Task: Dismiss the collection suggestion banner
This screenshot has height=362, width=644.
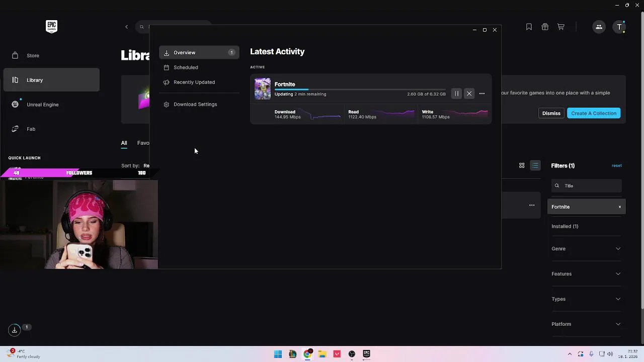Action: coord(551,113)
